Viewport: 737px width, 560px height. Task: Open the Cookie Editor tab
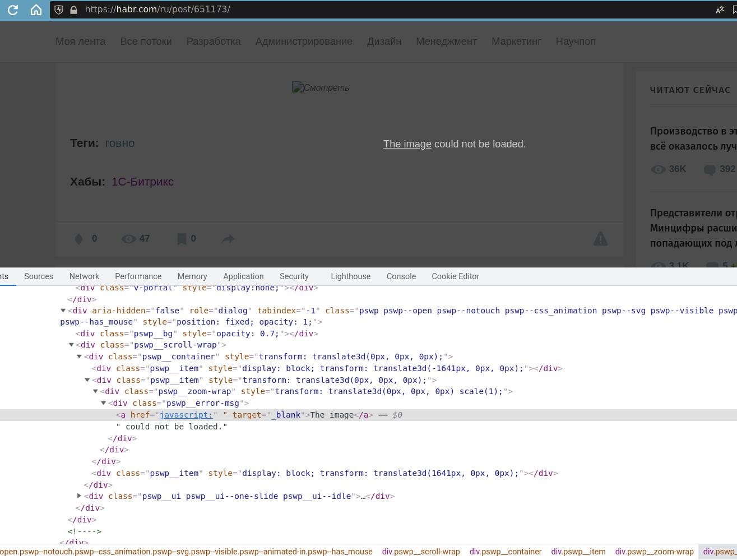click(456, 276)
